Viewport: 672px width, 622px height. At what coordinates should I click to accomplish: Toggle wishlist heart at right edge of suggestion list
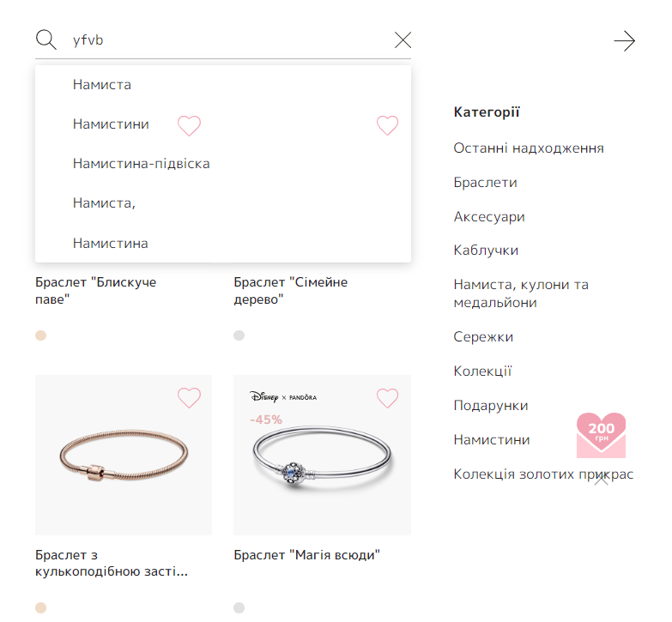[x=387, y=125]
